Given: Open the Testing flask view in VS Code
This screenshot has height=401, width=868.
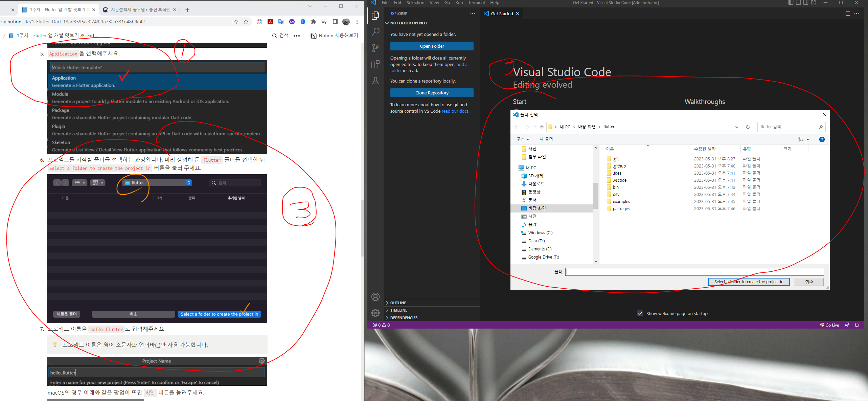Looking at the screenshot, I should tap(375, 81).
